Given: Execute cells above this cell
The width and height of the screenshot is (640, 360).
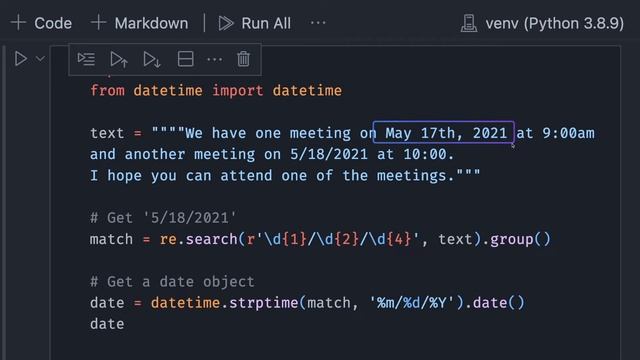Looking at the screenshot, I should 119,59.
